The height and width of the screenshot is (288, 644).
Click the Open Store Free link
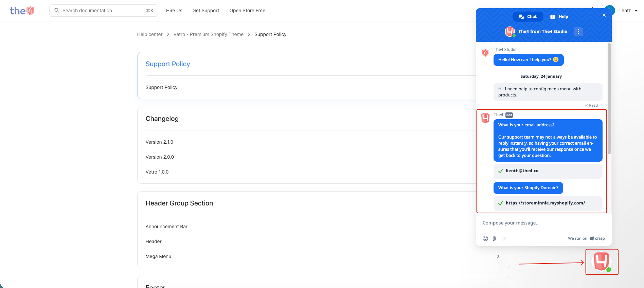tap(247, 11)
